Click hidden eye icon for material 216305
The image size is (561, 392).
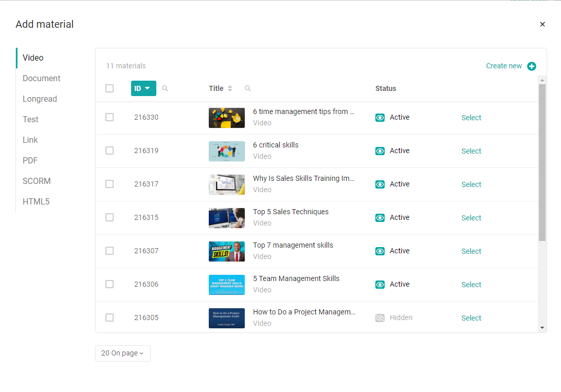(380, 318)
